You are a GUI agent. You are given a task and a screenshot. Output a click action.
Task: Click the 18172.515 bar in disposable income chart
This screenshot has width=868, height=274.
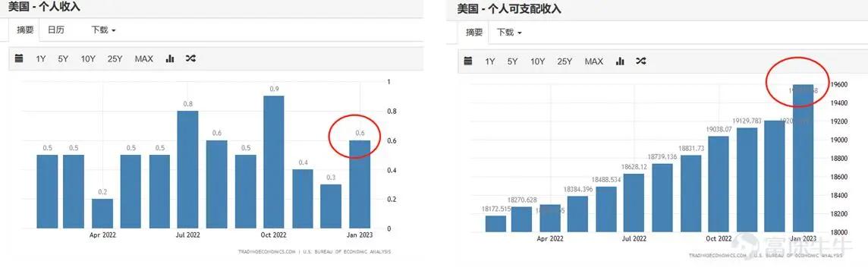[495, 224]
